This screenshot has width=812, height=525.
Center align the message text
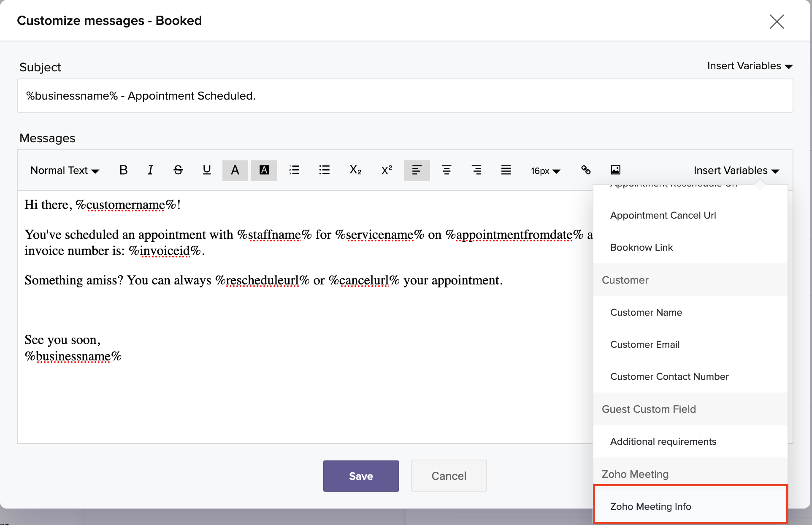(447, 170)
